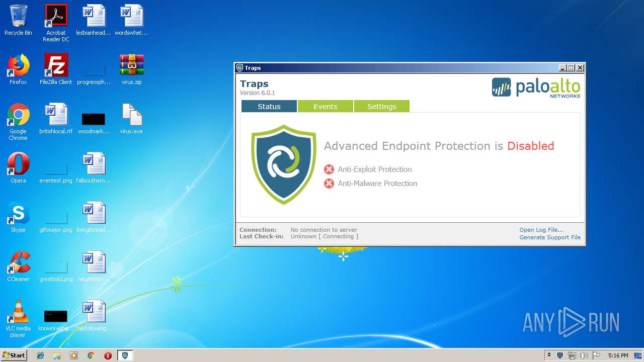Select the woodmark black thumbnail file
The image size is (644, 362).
click(x=94, y=122)
